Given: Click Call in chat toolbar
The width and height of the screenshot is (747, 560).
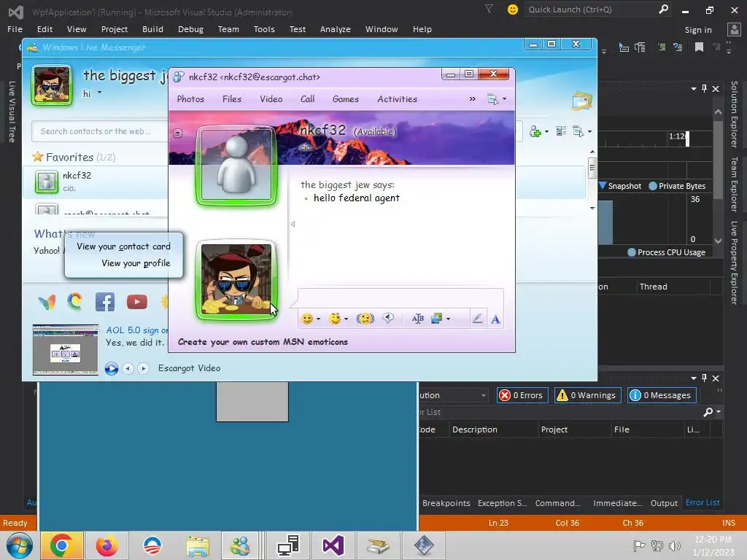Looking at the screenshot, I should pos(307,99).
